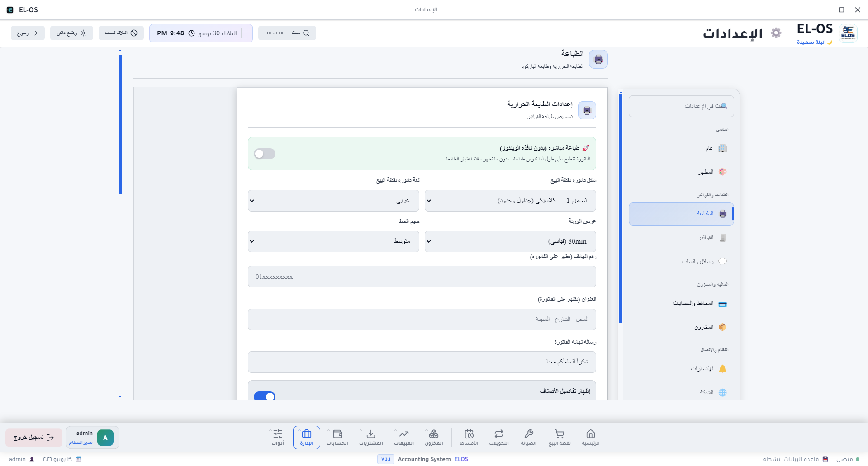Screen dimensions: 868x466
Task: Click the settings gear icon beside الإعدادات
Action: coord(776,33)
